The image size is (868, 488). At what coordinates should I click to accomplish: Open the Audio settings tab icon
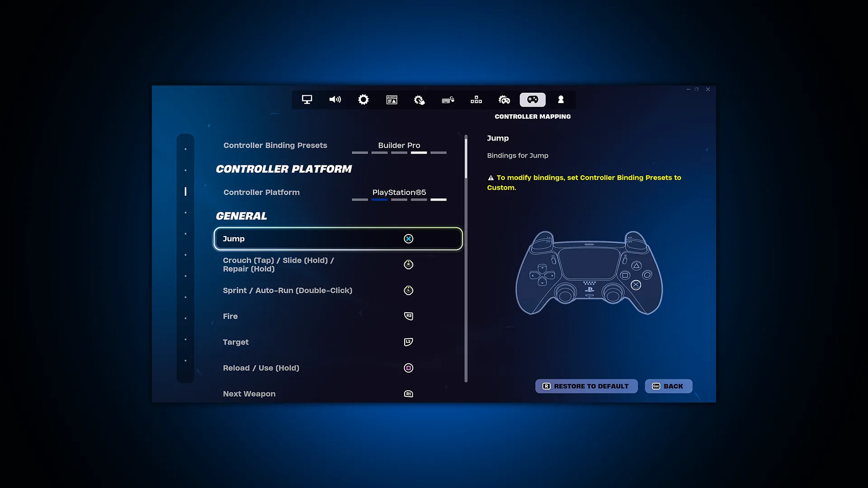coord(335,99)
